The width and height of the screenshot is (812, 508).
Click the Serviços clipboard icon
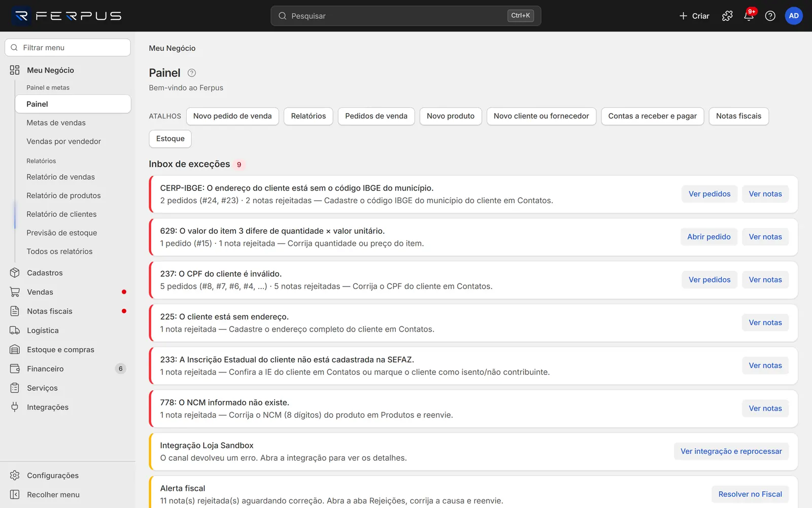click(15, 388)
